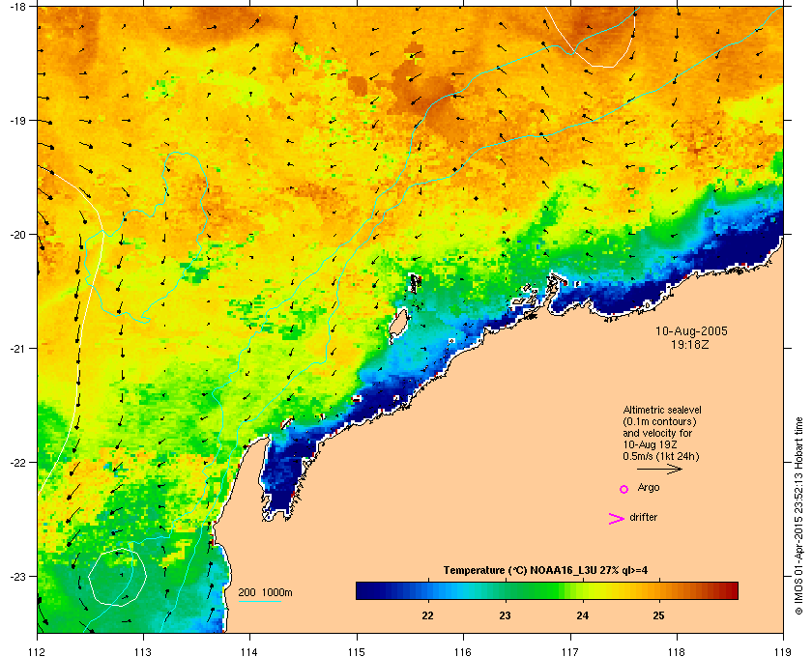Click the '200 1000m' bathymetry label
812x657 pixels.
click(265, 593)
